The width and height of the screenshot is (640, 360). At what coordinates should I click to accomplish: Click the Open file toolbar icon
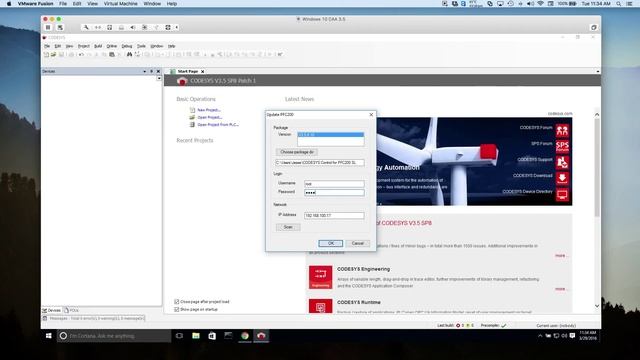click(x=53, y=54)
